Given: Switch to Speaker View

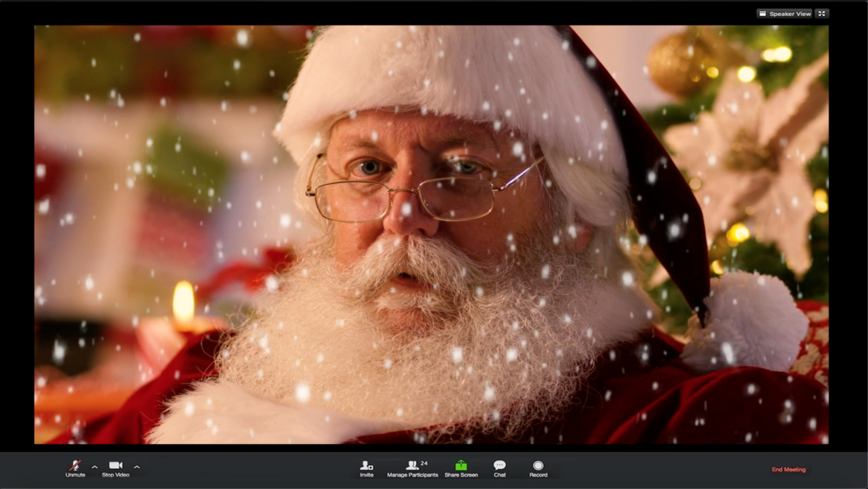Looking at the screenshot, I should (x=785, y=12).
